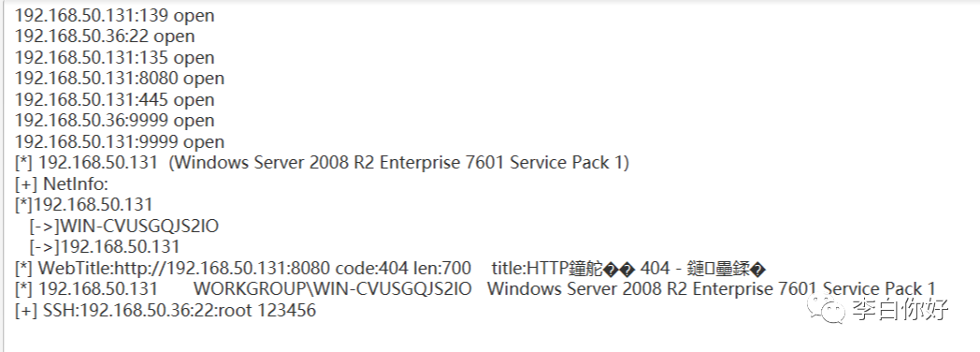
Task: Click the indented 192.168.50.131 address entry
Action: (x=105, y=247)
